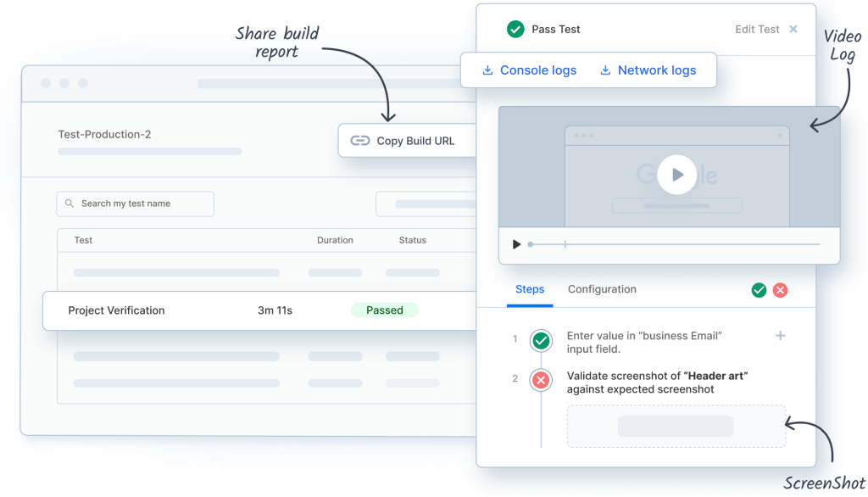Download Console logs

click(x=530, y=70)
